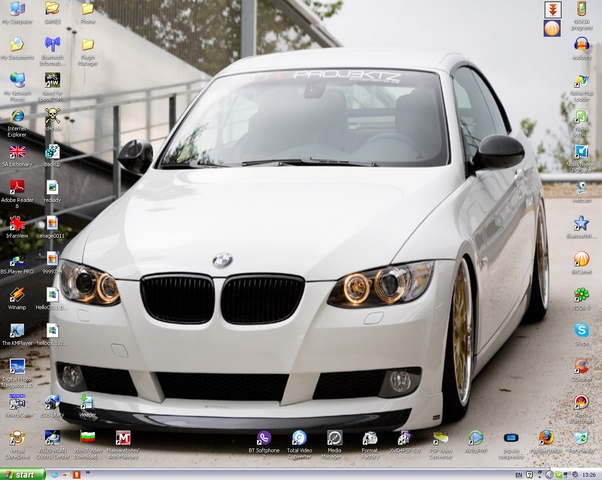This screenshot has height=480, width=602.
Task: Click the help question-mark tray icon
Action: [x=529, y=475]
